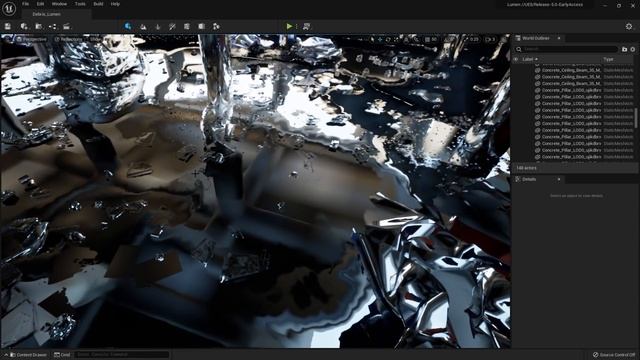
Task: Click Source Control Off status button
Action: [x=614, y=355]
